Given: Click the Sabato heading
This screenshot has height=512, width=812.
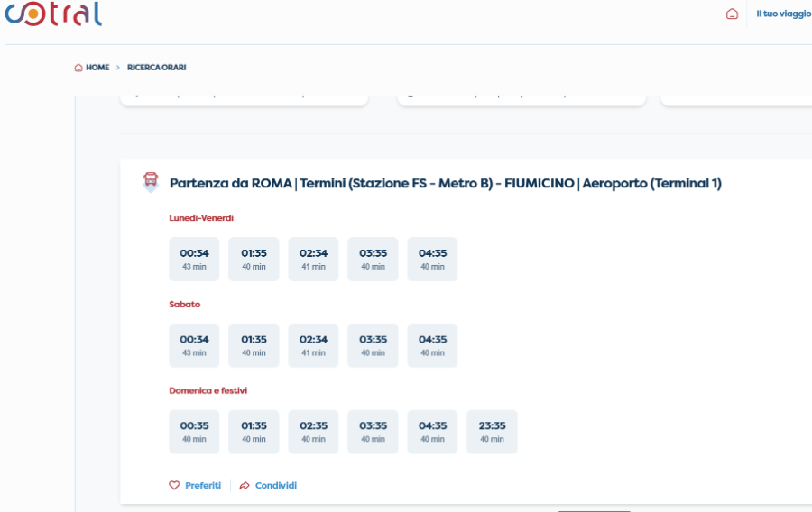Looking at the screenshot, I should (x=184, y=304).
